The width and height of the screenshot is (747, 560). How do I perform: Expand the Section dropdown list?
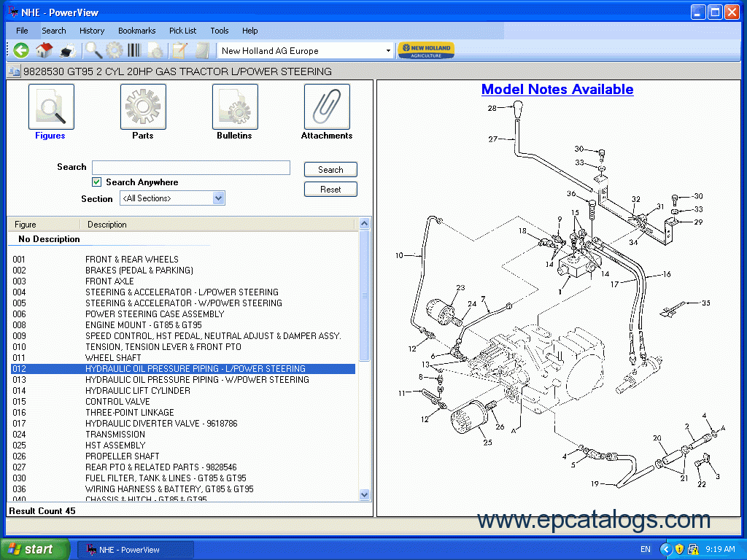(x=218, y=198)
